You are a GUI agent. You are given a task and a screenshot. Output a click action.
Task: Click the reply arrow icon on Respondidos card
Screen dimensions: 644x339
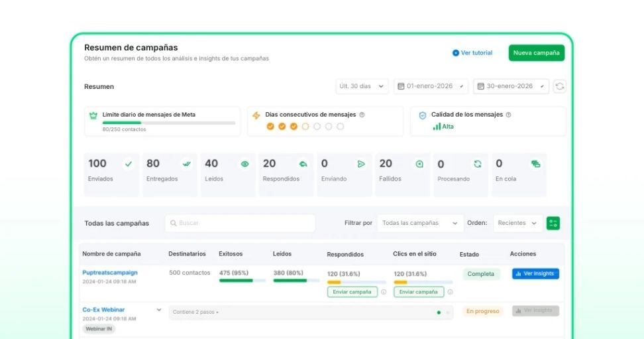[303, 164]
